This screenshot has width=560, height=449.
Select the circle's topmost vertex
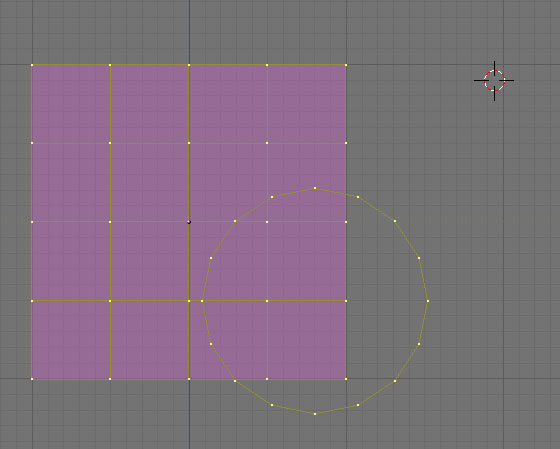pos(315,188)
